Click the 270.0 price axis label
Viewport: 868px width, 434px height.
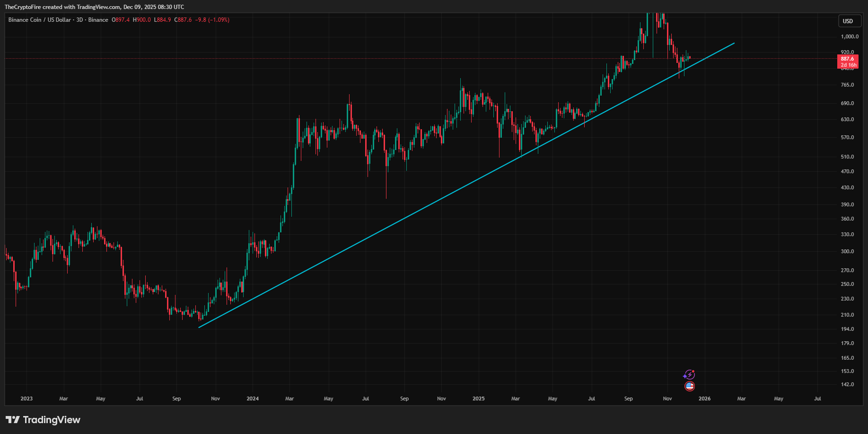[x=848, y=270]
